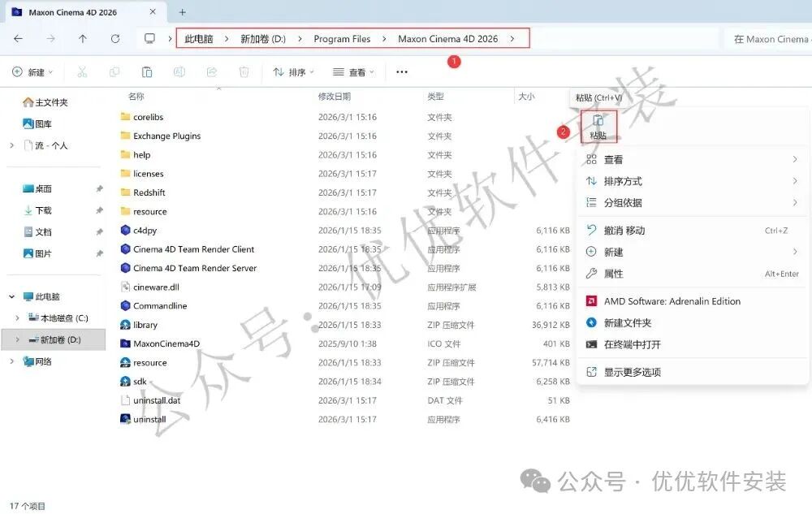Open 查看 submenu in context menu

click(x=693, y=159)
